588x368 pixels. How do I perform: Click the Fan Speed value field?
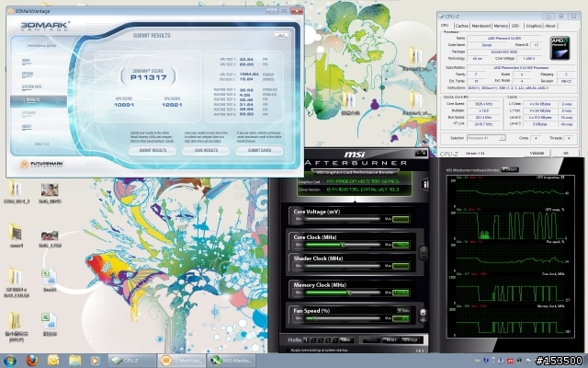coord(401,319)
